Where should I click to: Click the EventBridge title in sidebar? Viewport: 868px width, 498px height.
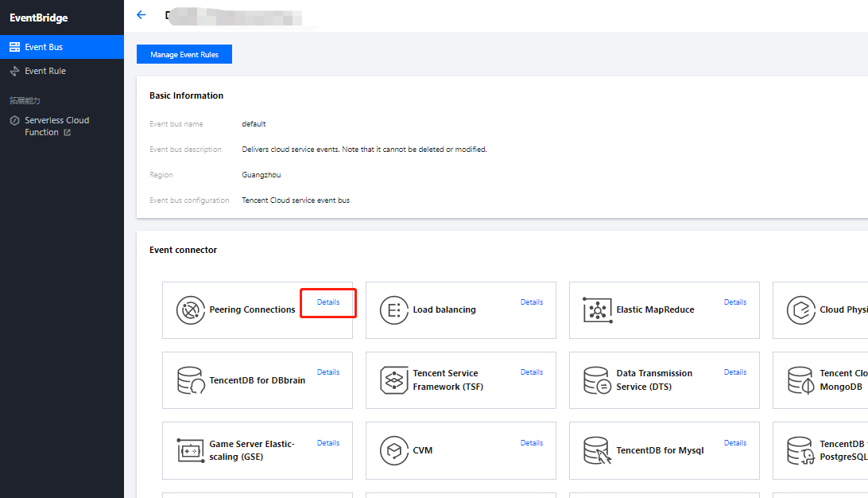coord(38,18)
